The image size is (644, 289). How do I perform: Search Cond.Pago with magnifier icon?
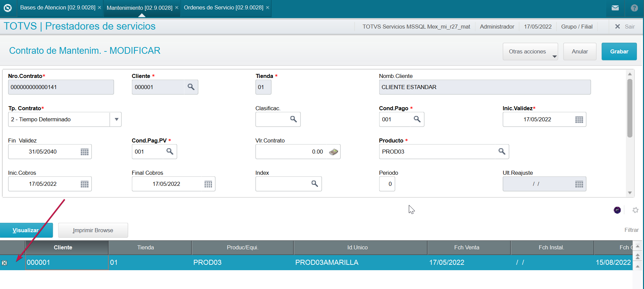[x=417, y=119]
